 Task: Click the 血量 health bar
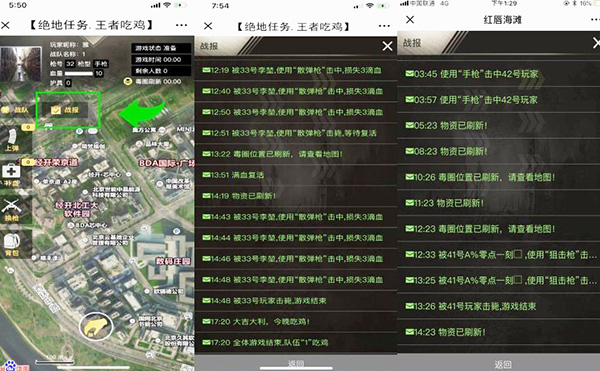point(79,73)
